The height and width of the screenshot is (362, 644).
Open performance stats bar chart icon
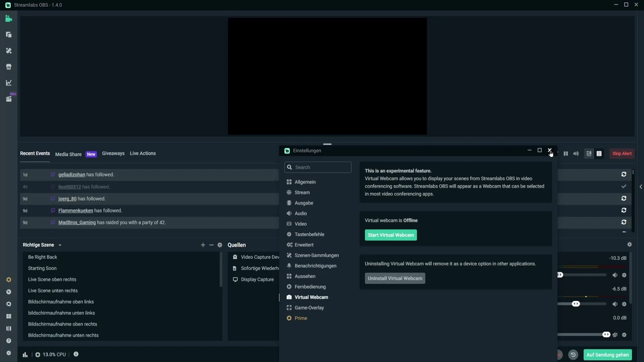[x=25, y=355]
